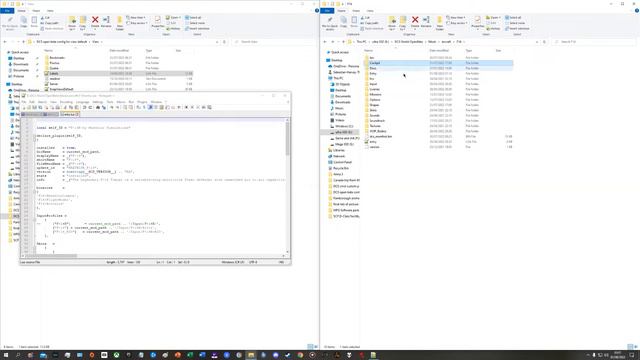
Task: Switch to Home tab in left Explorer
Action: [x=21, y=11]
